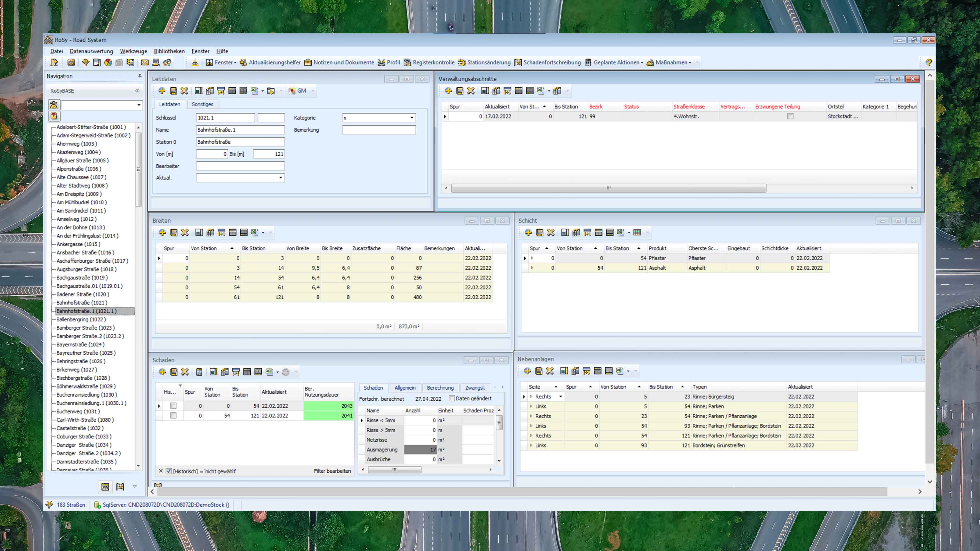This screenshot has width=980, height=551.
Task: Check Erzwungene Teilung in the first row
Action: point(790,116)
